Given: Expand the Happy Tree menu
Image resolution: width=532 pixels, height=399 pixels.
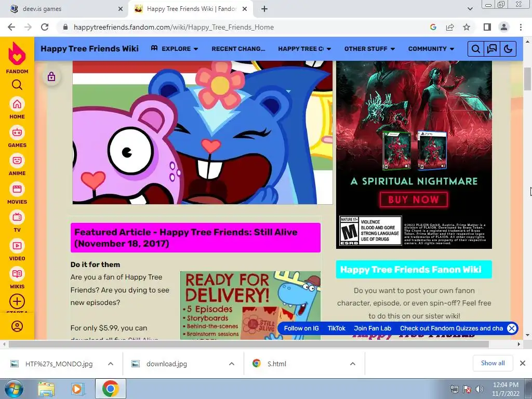Looking at the screenshot, I should [304, 49].
